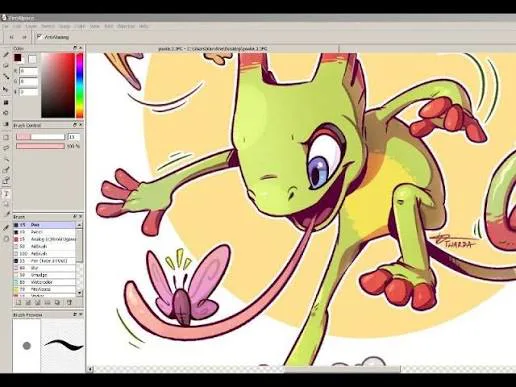
Task: Click the G value input field
Action: (x=28, y=81)
